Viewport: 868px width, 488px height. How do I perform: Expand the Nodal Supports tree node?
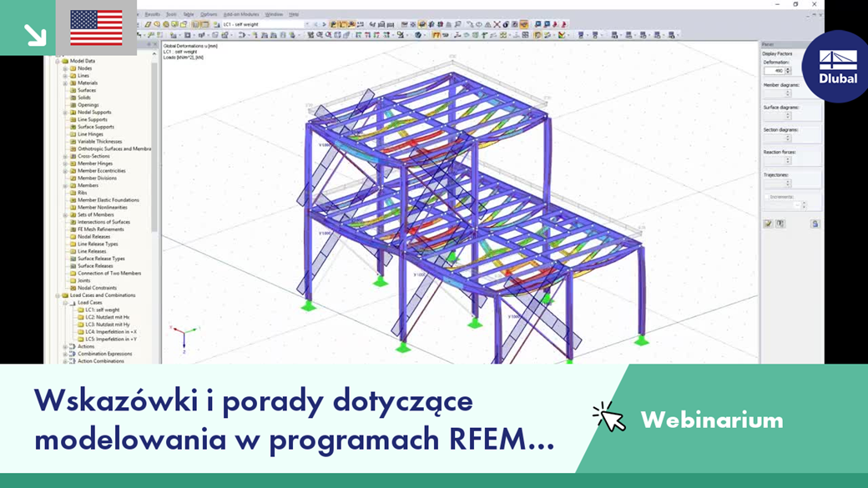point(65,112)
